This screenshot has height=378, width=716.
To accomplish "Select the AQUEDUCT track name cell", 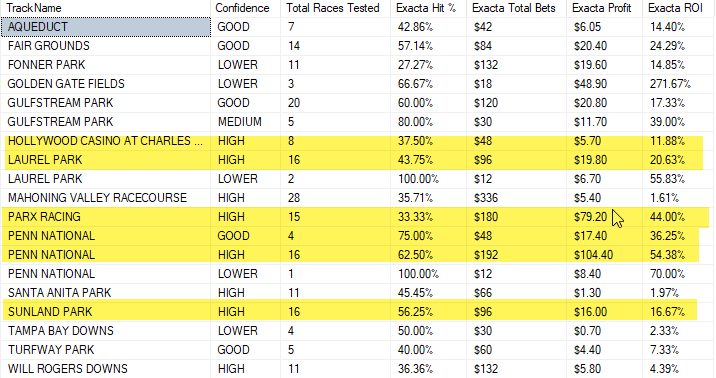I will tap(106, 27).
